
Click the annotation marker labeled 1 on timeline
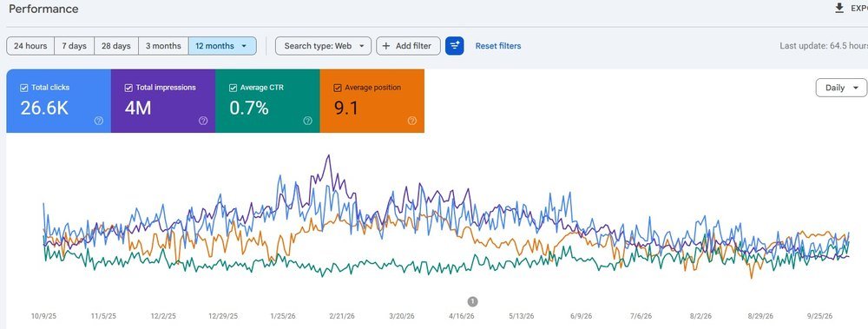[472, 301]
